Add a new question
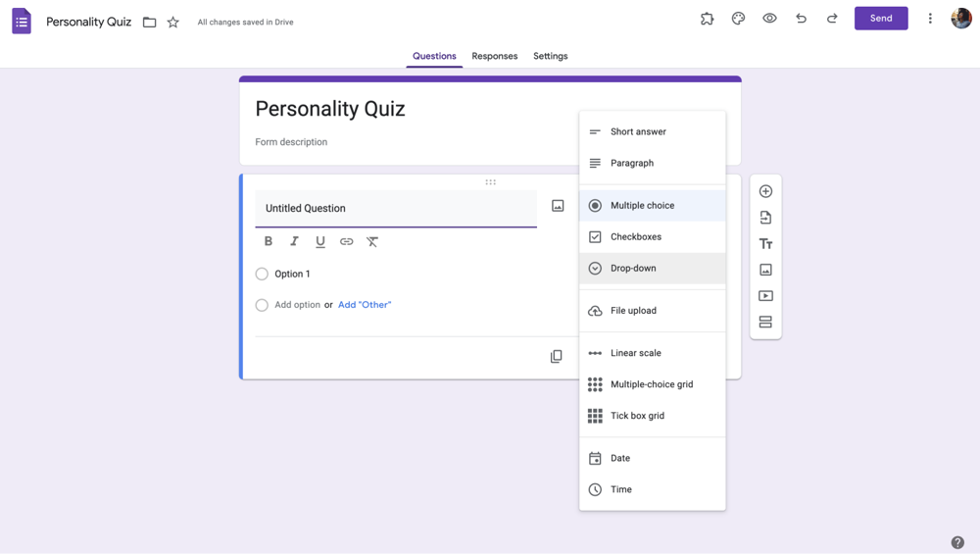 pos(765,191)
